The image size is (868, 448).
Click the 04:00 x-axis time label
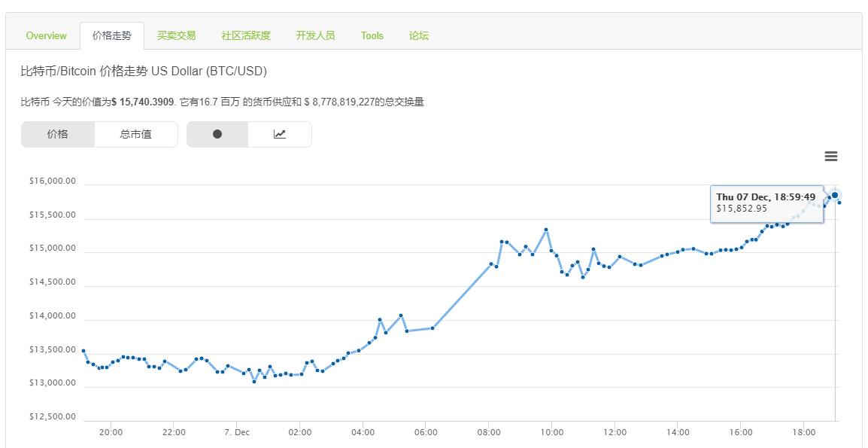pos(363,432)
